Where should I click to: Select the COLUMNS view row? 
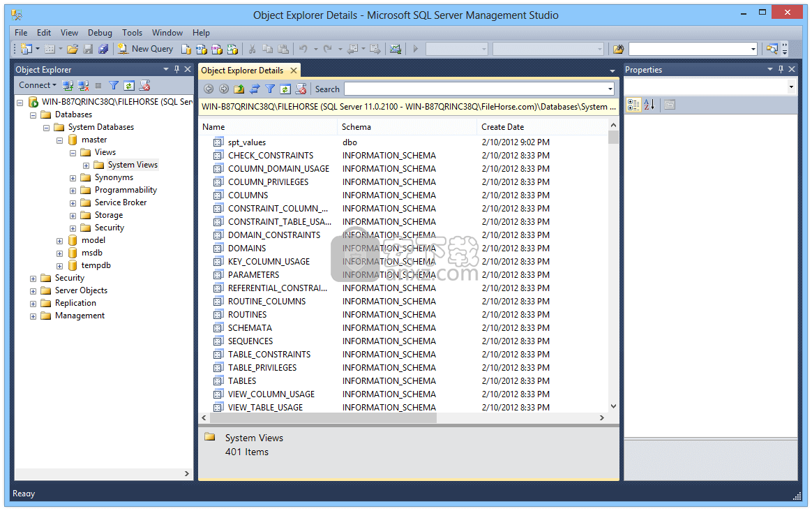pos(404,195)
